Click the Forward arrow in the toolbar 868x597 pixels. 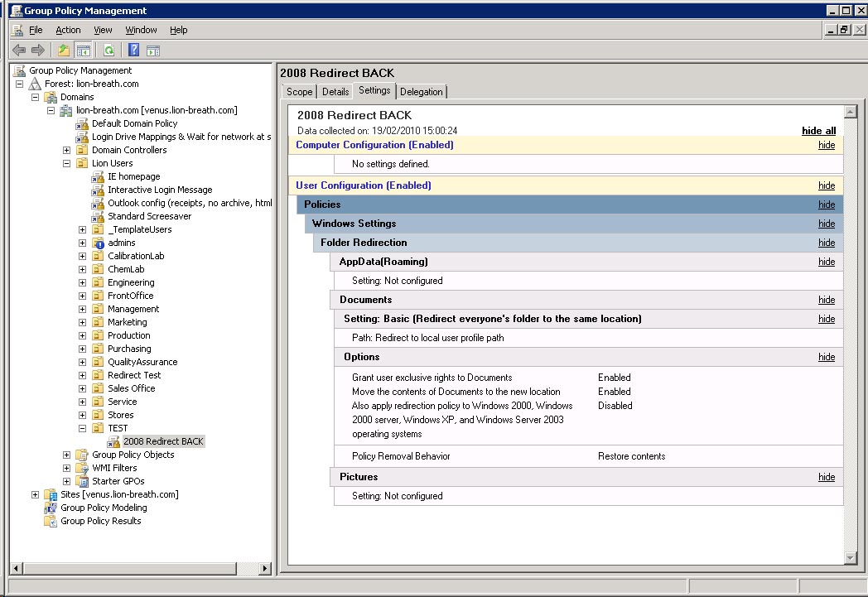(x=37, y=51)
